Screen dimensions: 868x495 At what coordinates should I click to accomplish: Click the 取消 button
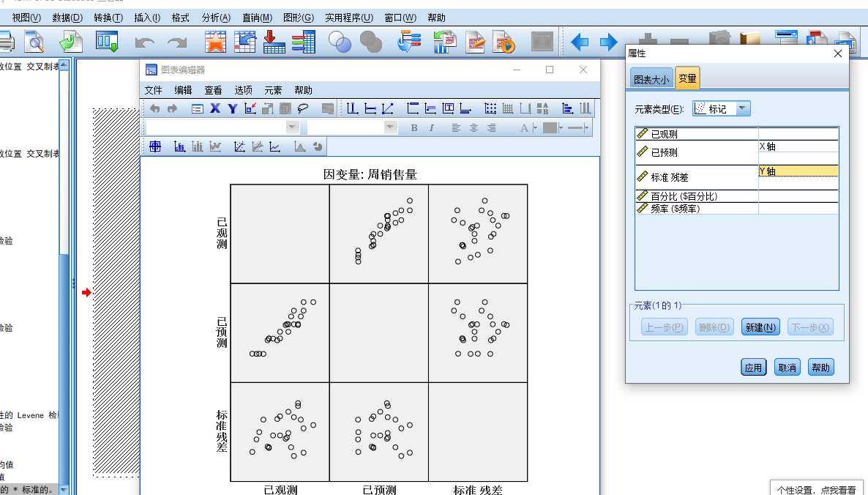click(787, 367)
